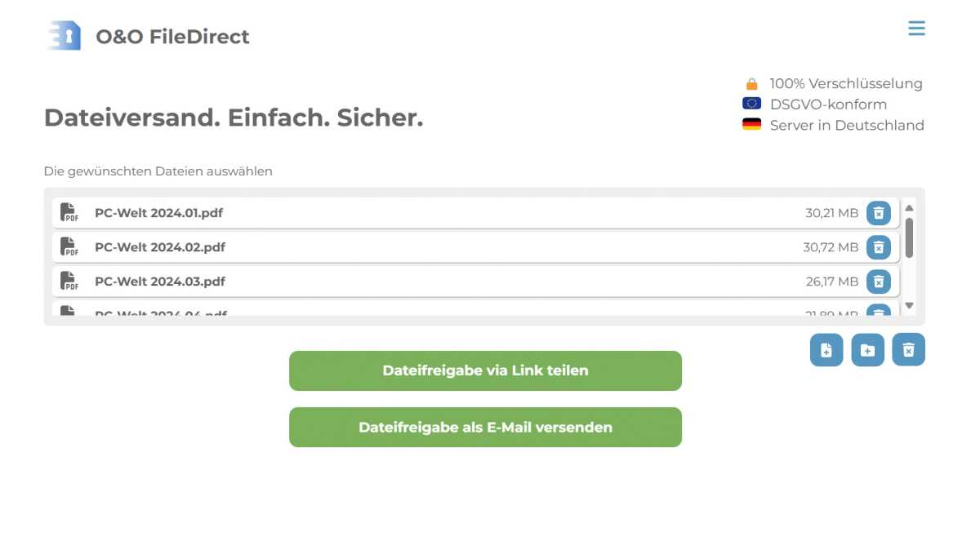Click the padlock encryption icon
Viewport: 980px width, 546px height.
click(x=752, y=82)
